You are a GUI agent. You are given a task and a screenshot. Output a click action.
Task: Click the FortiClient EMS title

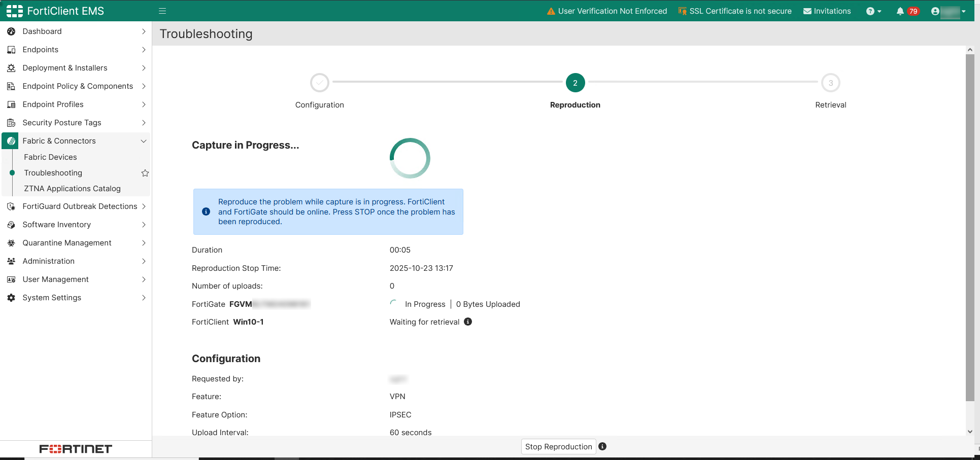65,11
